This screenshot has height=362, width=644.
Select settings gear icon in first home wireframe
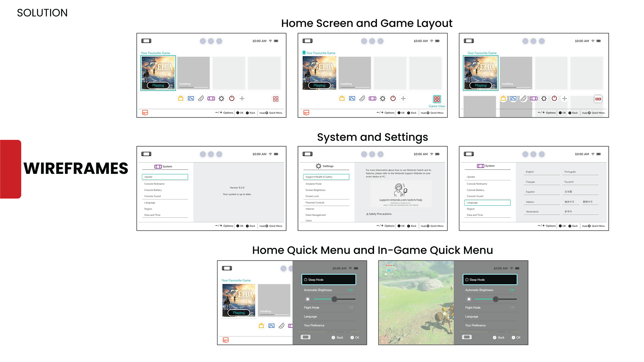[x=221, y=99]
